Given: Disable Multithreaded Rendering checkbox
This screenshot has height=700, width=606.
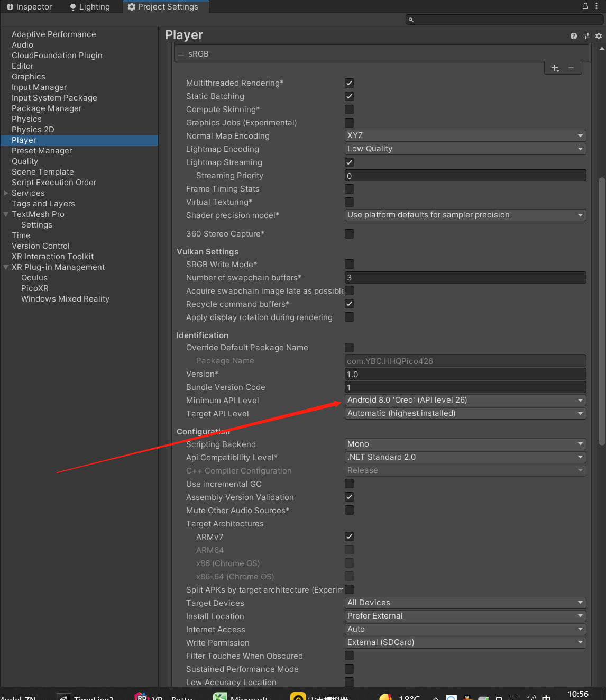Looking at the screenshot, I should point(349,83).
